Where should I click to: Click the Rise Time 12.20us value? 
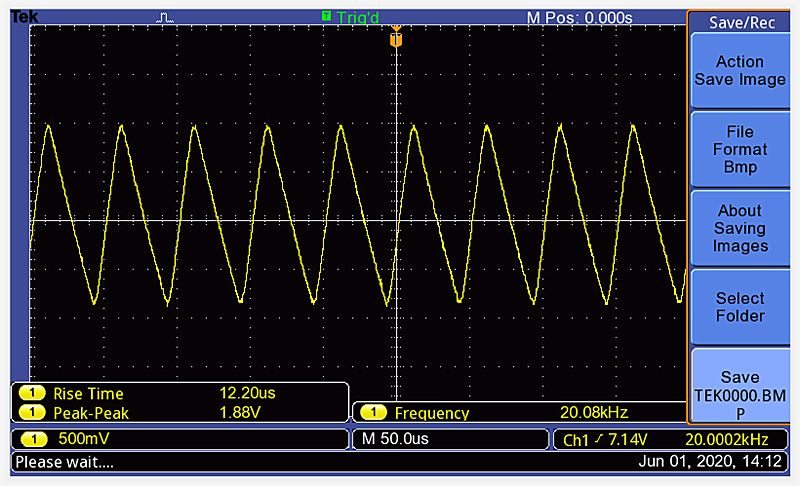(247, 394)
